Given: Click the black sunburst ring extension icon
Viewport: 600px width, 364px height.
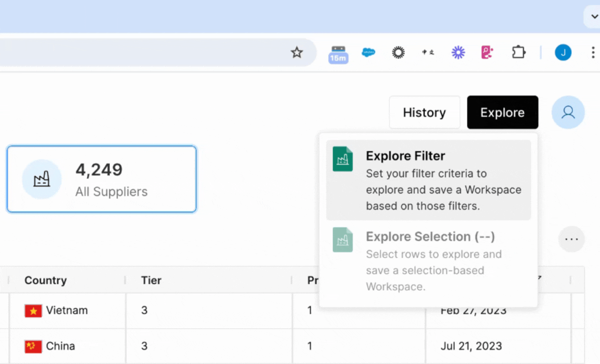Looking at the screenshot, I should point(398,52).
